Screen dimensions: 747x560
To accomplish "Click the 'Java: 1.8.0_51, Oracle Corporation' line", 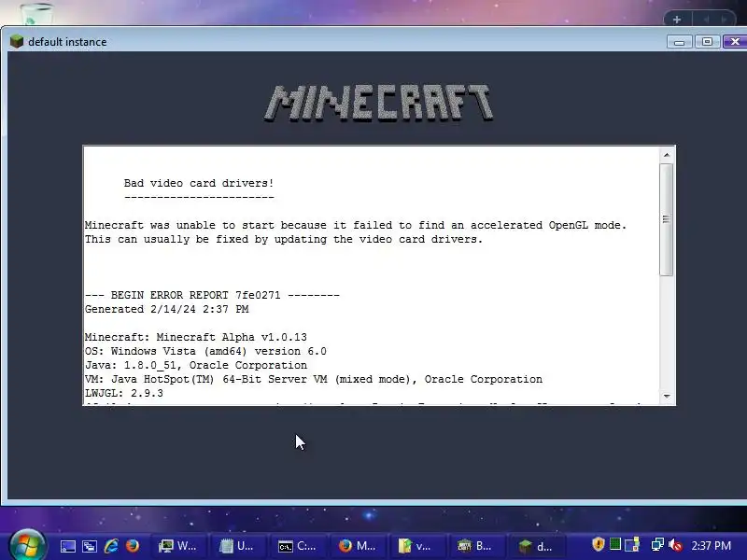I will coord(196,365).
